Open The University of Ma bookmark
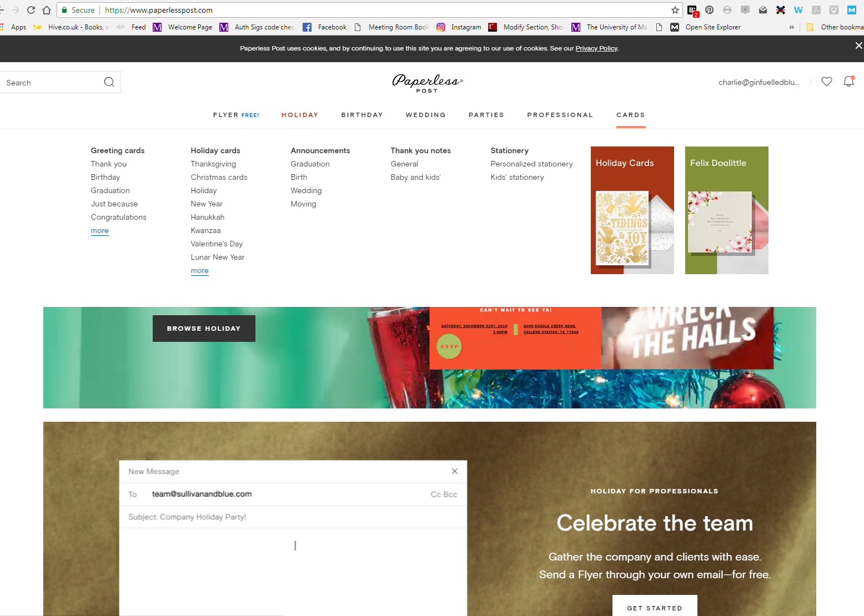 [x=609, y=27]
